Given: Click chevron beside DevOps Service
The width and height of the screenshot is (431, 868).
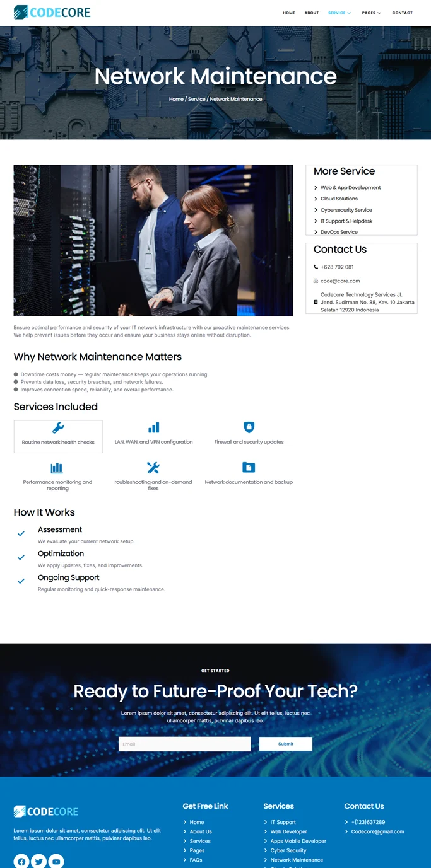Looking at the screenshot, I should pyautogui.click(x=316, y=232).
